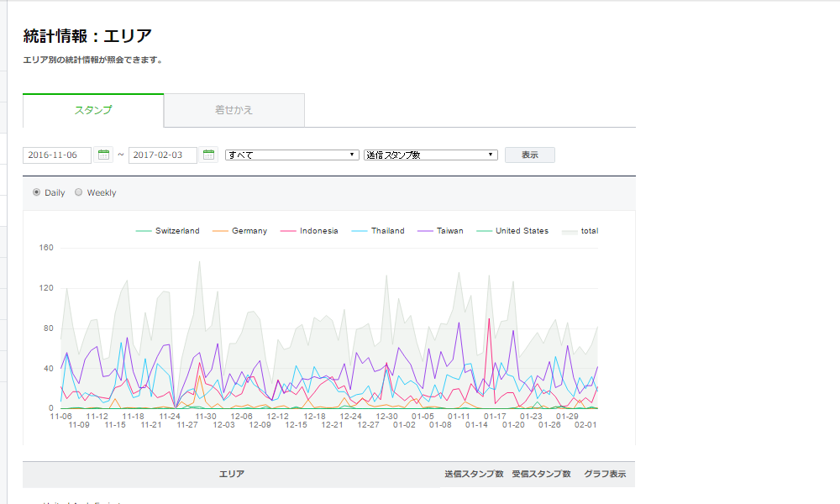The height and width of the screenshot is (504, 840).
Task: Toggle the Switzerland legend series
Action: [168, 231]
